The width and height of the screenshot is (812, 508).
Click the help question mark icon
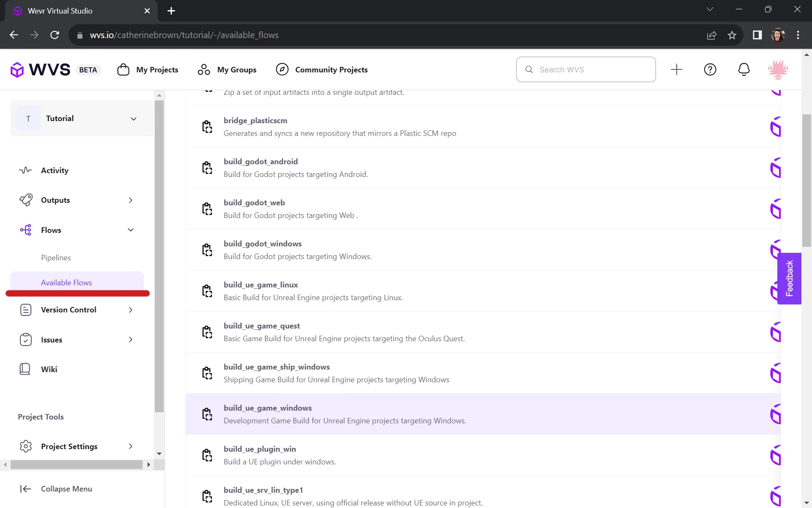(x=710, y=69)
